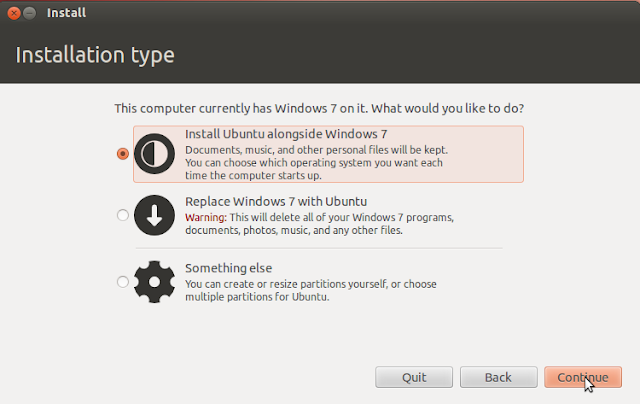Click the gear icon for Something else

pyautogui.click(x=154, y=282)
